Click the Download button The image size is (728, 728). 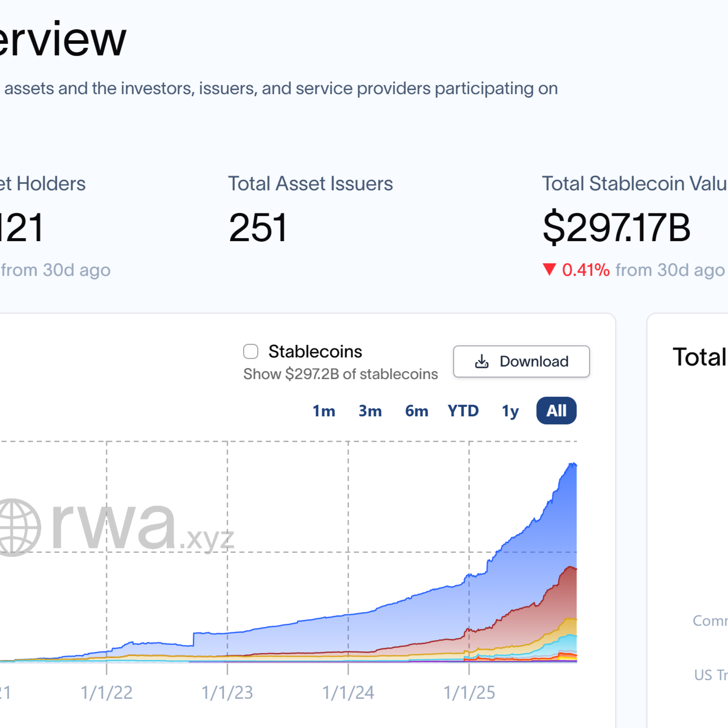521,361
